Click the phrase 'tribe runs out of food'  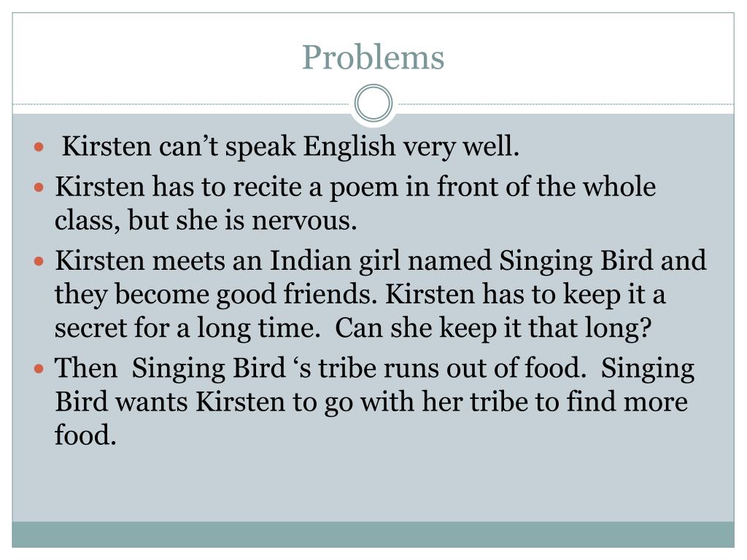click(x=452, y=368)
